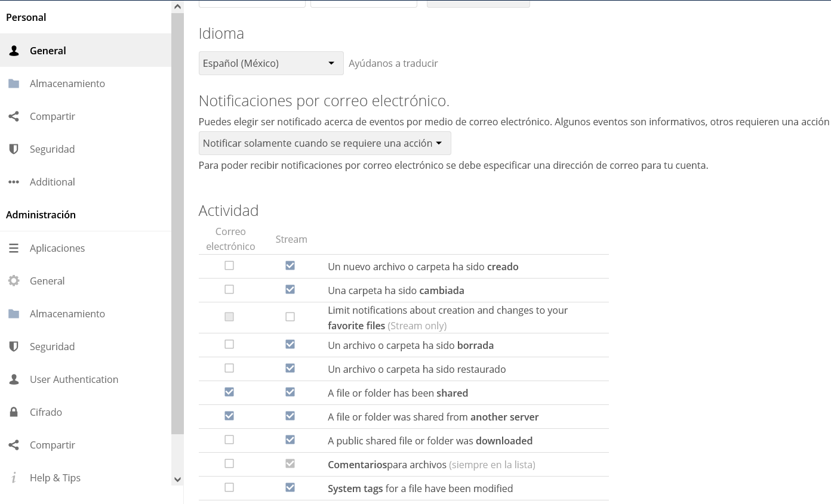Click the folder icon next to Administración Almacenamiento
The image size is (831, 504).
(14, 314)
